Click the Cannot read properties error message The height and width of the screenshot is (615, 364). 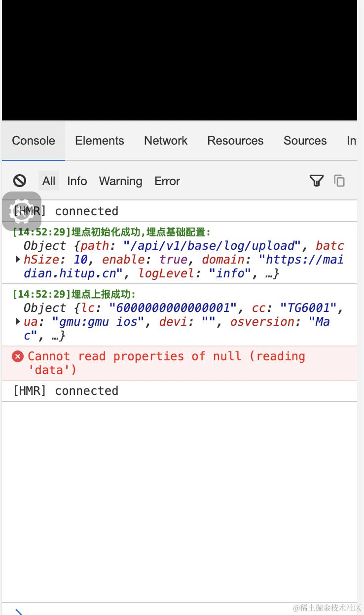(166, 363)
